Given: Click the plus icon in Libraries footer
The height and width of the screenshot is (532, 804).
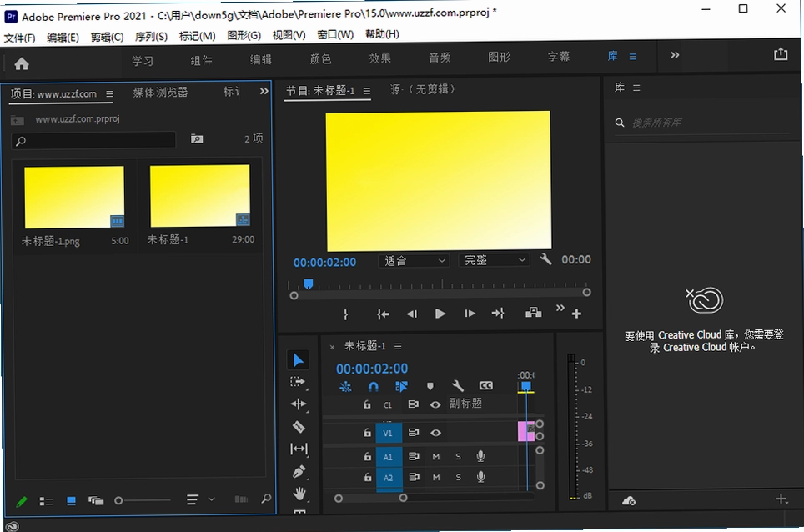Looking at the screenshot, I should coord(781,499).
